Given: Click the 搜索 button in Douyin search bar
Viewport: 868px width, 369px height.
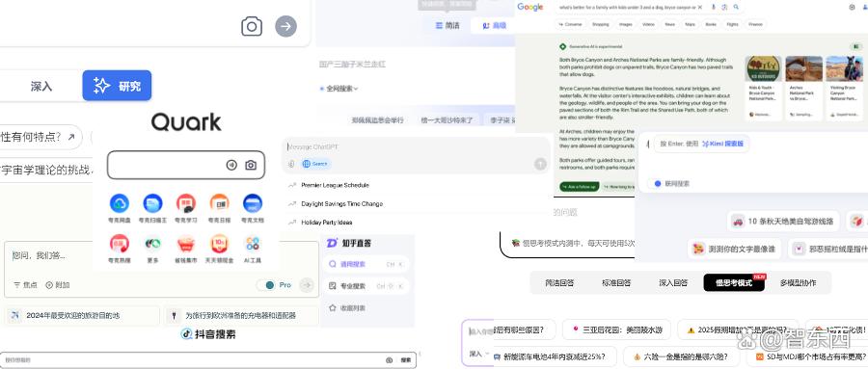Looking at the screenshot, I should pos(406,360).
